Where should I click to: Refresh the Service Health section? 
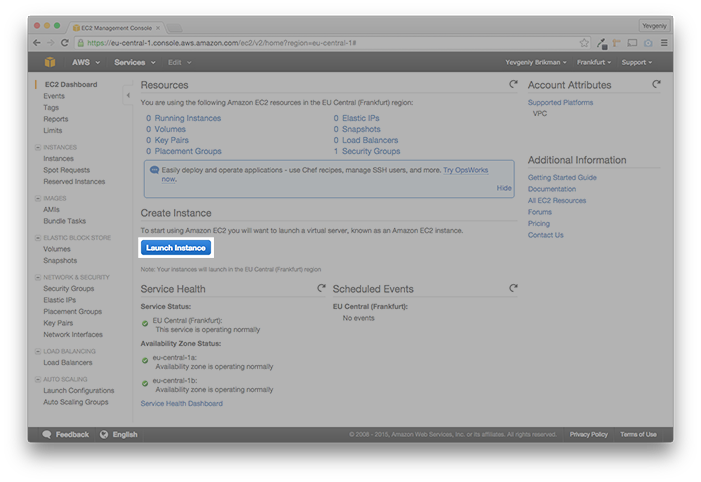point(321,288)
